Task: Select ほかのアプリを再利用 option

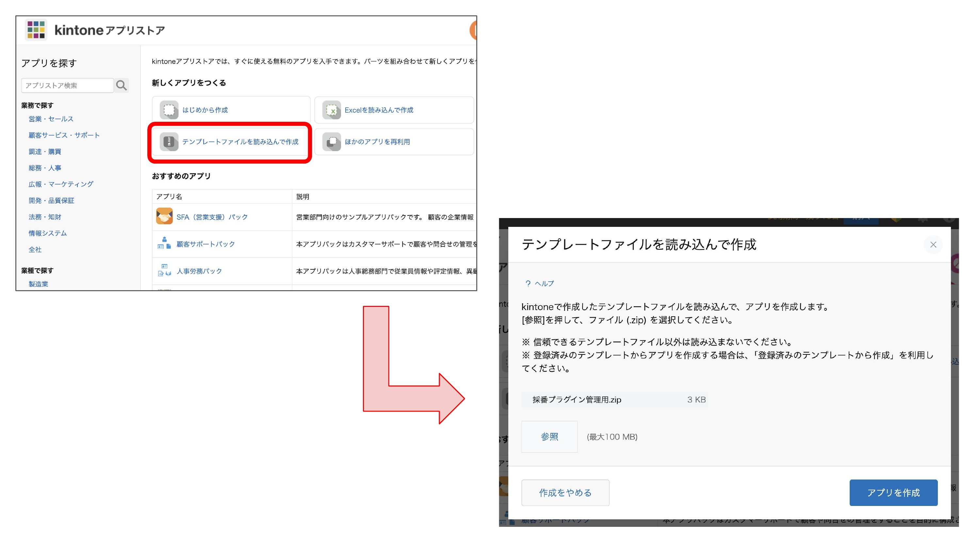Action: coord(394,141)
